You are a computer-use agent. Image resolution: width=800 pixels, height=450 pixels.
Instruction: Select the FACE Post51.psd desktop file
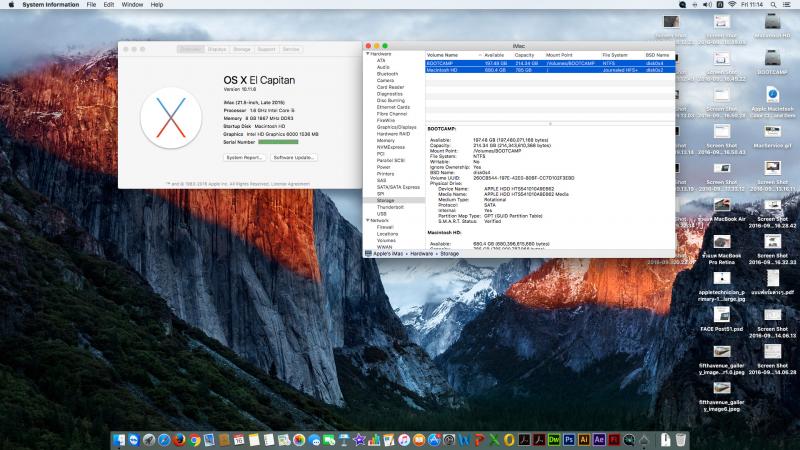(721, 315)
